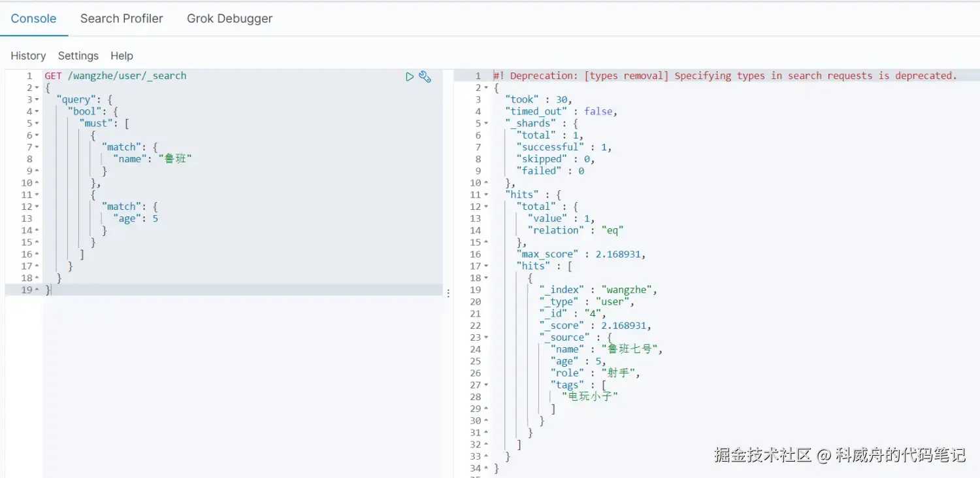Screen dimensions: 980x478
Task: Fold the response root at line 2 arrow
Action: [486, 88]
